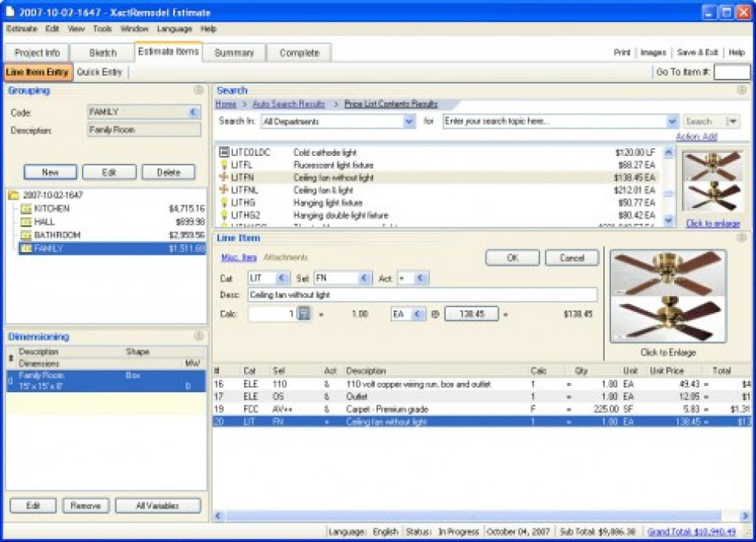
Task: Open the Language menu
Action: 174,29
